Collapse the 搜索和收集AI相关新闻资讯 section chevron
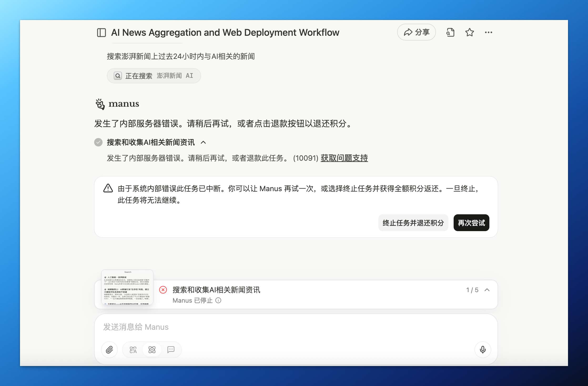The width and height of the screenshot is (588, 386). pos(203,142)
